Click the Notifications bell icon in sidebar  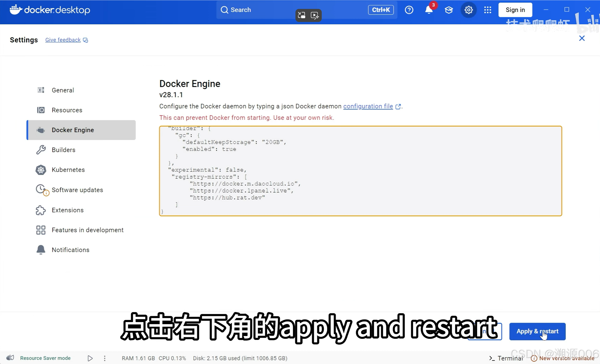click(x=41, y=250)
